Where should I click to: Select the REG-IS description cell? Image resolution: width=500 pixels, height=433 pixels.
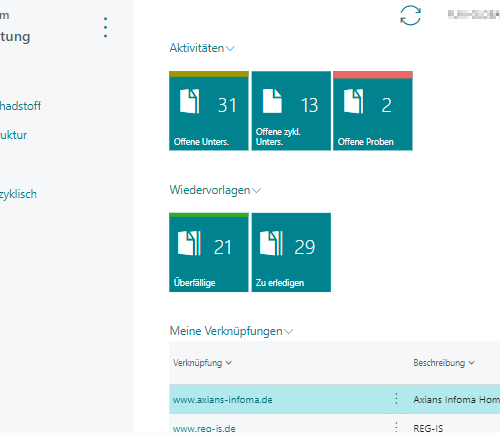455,424
